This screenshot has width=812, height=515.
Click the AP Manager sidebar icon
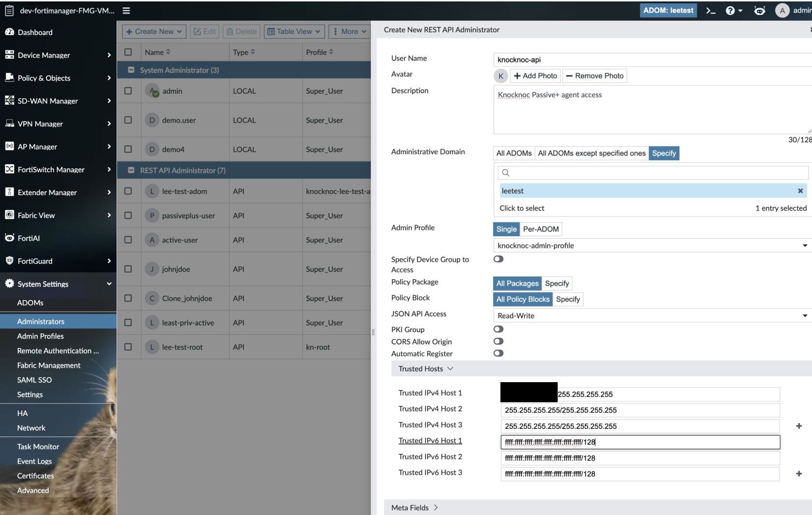tap(10, 146)
